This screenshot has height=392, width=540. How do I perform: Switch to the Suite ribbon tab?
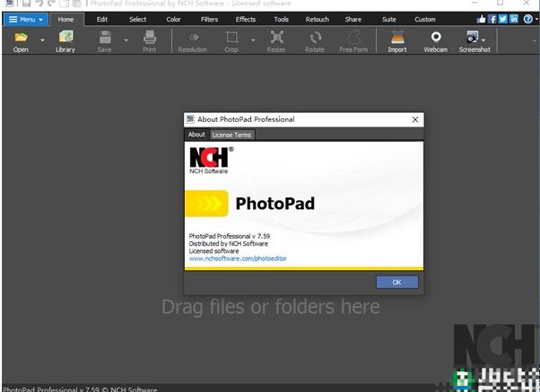pos(389,20)
